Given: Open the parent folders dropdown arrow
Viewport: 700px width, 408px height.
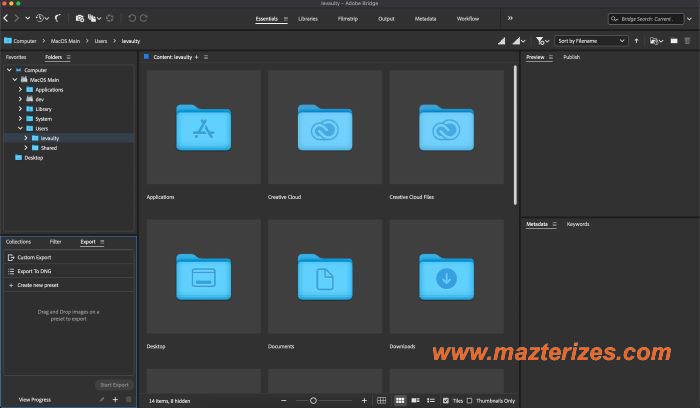Looking at the screenshot, I should pos(28,18).
